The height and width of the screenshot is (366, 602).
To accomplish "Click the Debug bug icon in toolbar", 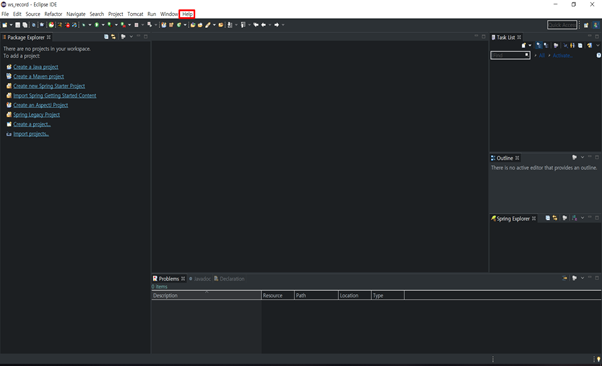I will [83, 25].
